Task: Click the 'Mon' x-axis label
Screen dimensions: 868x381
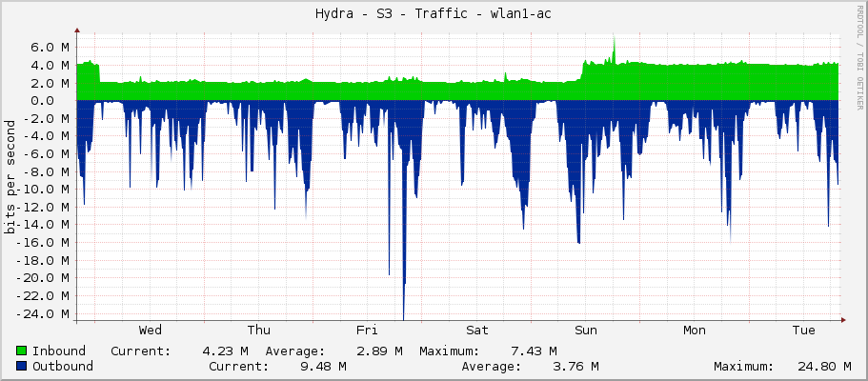Action: point(695,331)
